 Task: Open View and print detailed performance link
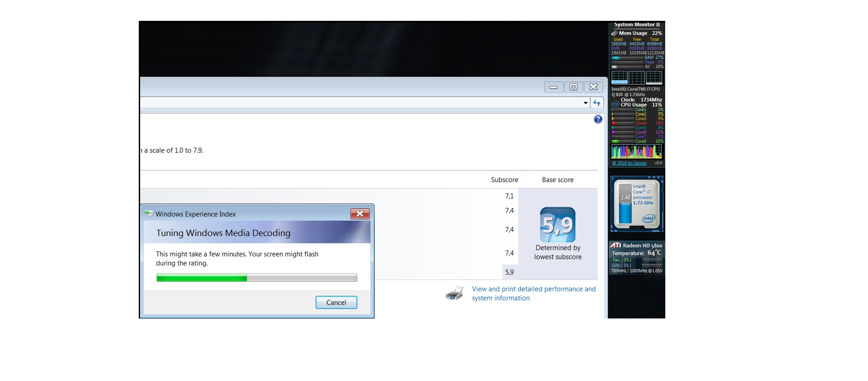[x=534, y=294]
